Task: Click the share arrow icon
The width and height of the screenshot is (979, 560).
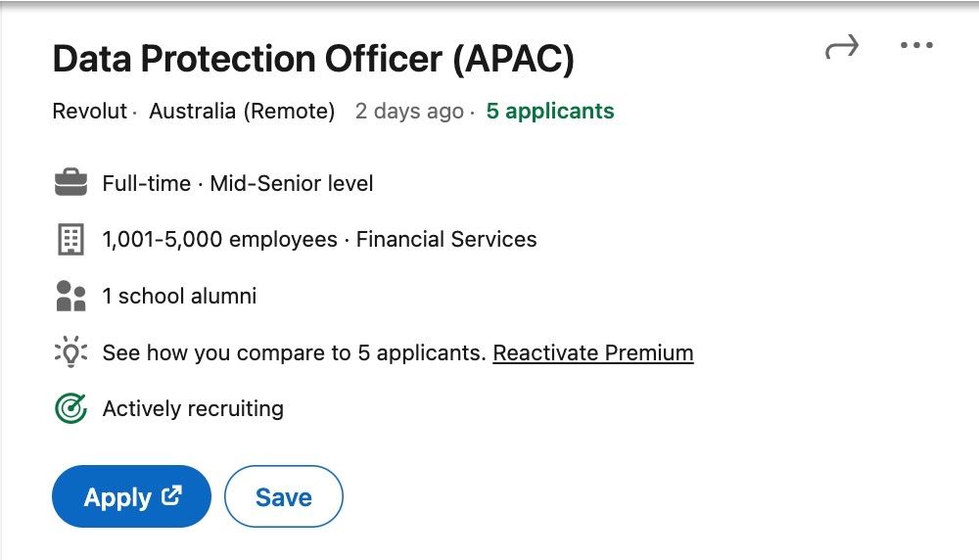Action: click(841, 47)
